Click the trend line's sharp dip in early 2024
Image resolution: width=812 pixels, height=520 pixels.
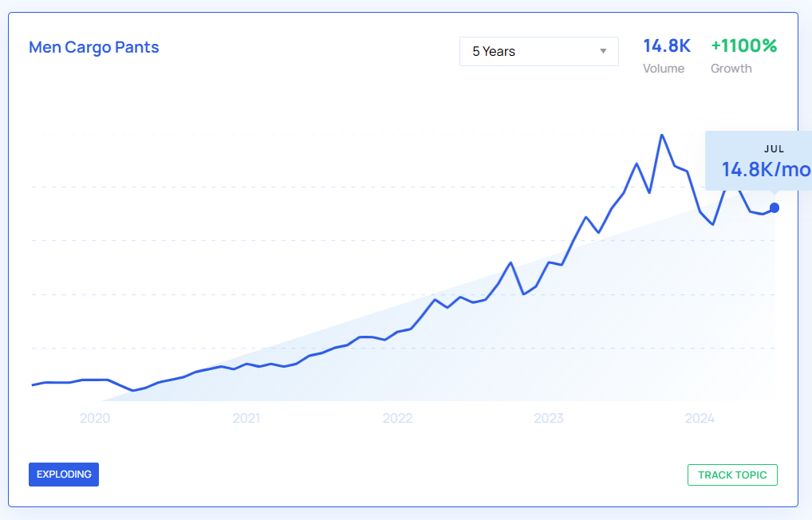(x=712, y=225)
